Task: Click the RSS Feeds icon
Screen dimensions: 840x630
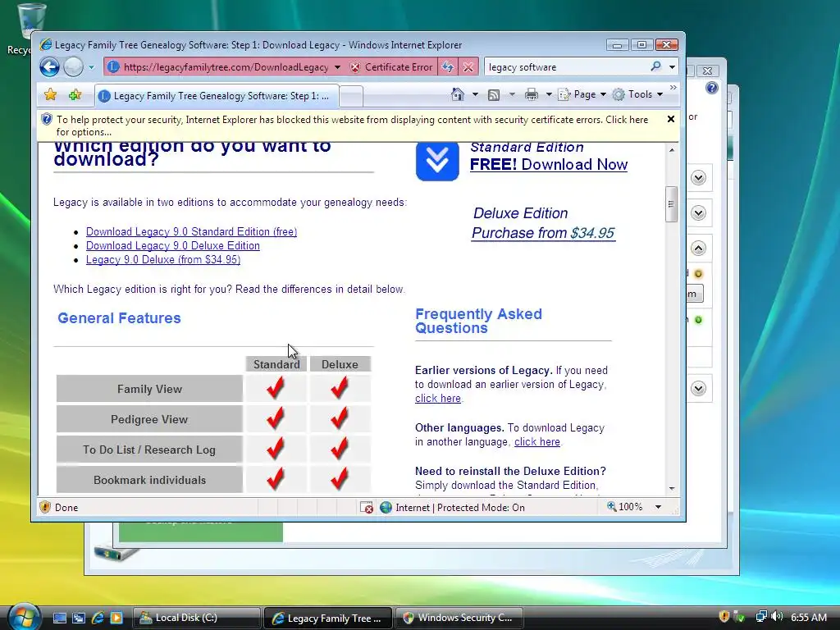Action: [493, 95]
